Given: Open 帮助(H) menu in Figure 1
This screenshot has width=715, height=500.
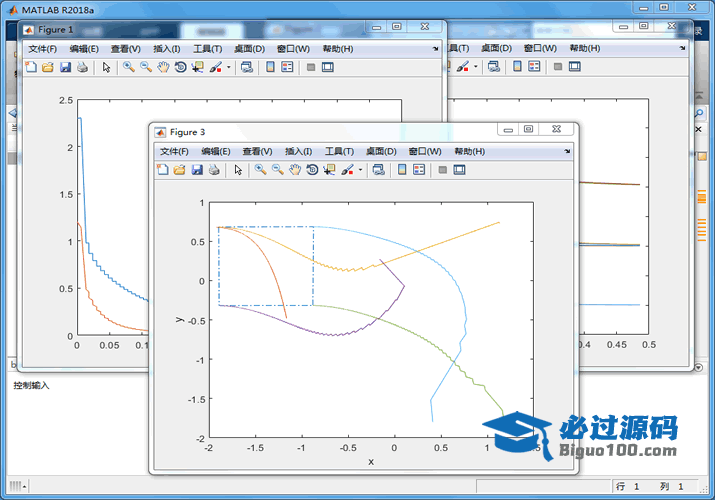Looking at the screenshot, I should click(337, 49).
